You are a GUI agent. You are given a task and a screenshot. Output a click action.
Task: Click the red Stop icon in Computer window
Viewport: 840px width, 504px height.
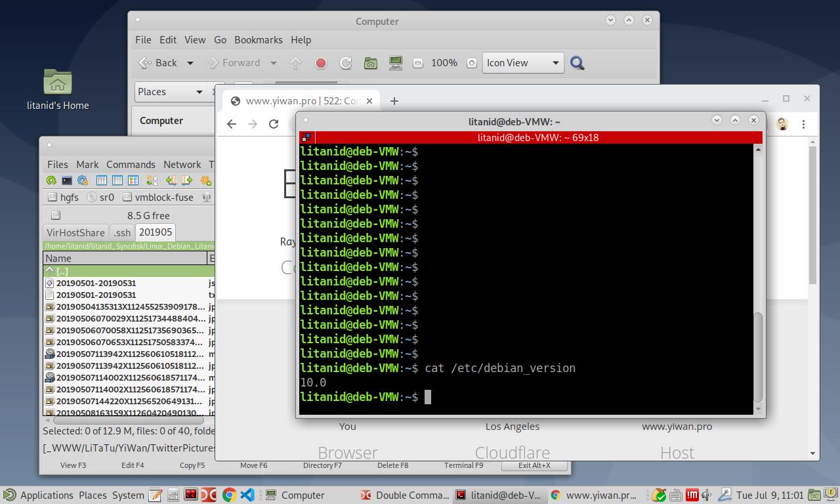[x=321, y=63]
